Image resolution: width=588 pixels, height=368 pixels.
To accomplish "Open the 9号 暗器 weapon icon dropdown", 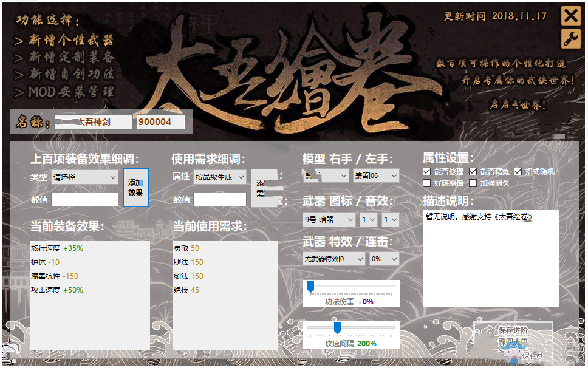I will (x=329, y=219).
